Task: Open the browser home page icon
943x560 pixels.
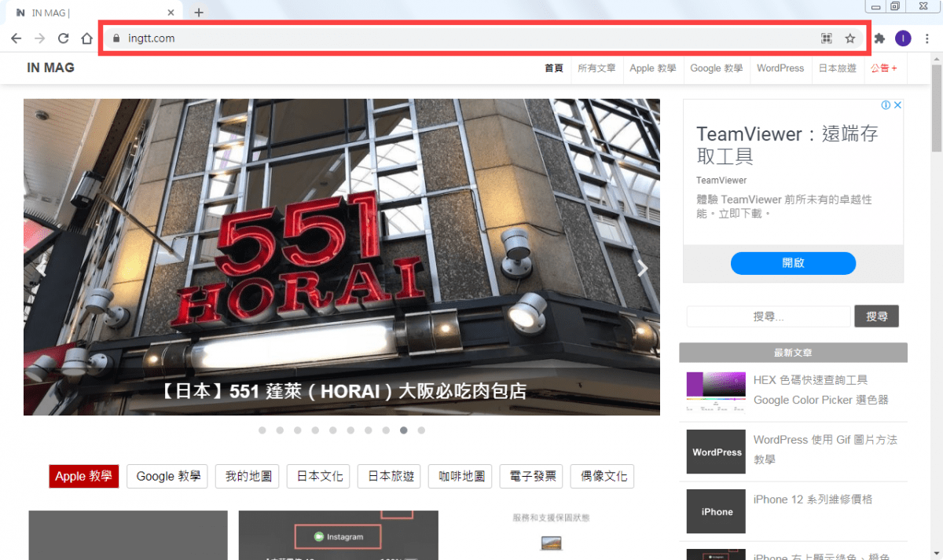Action: tap(86, 38)
